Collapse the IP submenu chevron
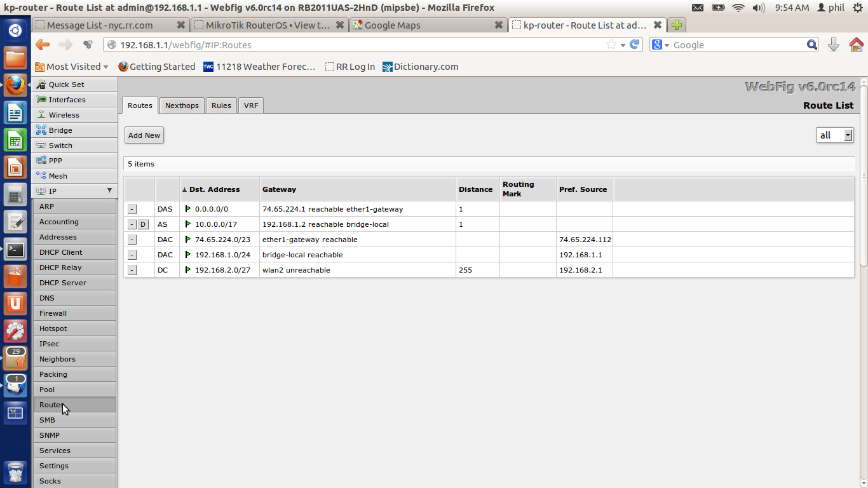Image resolution: width=868 pixels, height=488 pixels. (108, 191)
